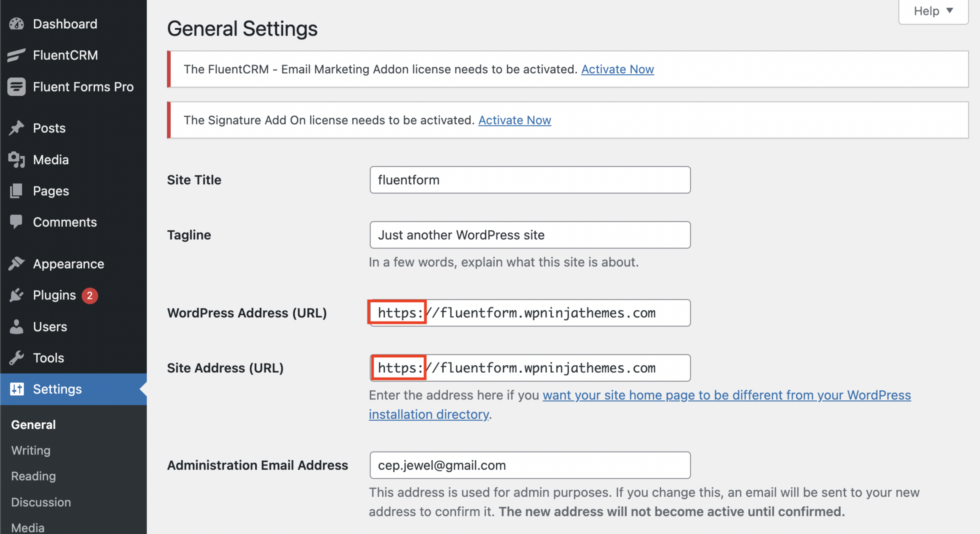The width and height of the screenshot is (980, 534).
Task: Click Activate Now for FluentCRM license
Action: [x=617, y=69]
